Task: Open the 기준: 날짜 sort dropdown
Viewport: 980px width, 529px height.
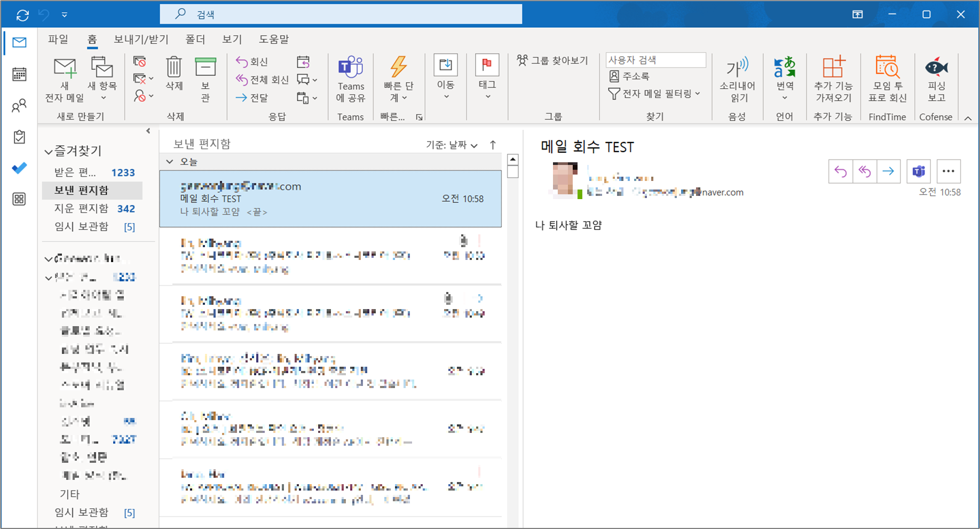Action: pyautogui.click(x=450, y=144)
